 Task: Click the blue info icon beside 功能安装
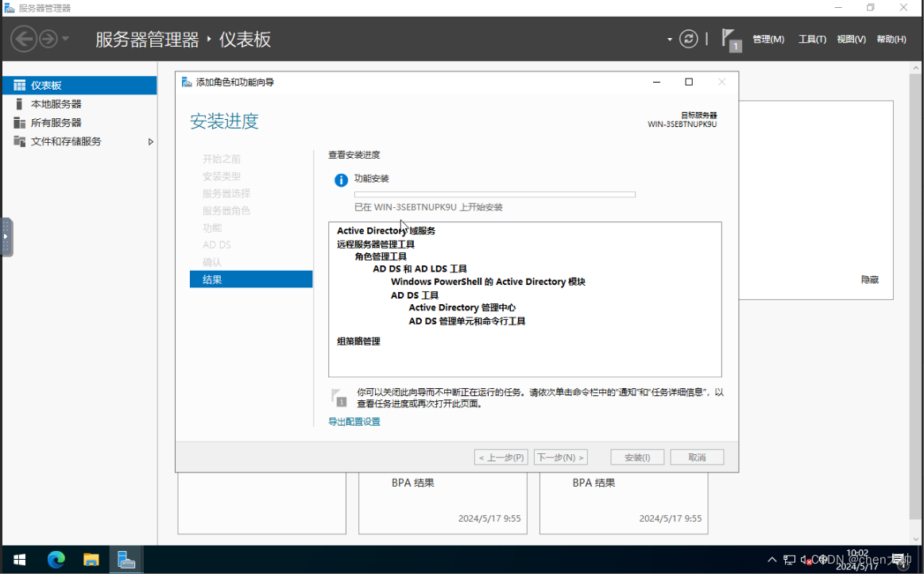tap(341, 180)
